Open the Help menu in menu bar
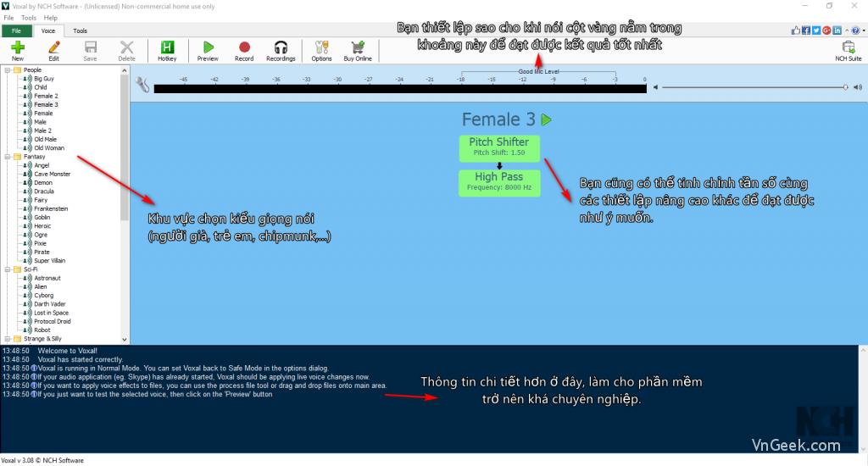Image resolution: width=868 pixels, height=466 pixels. tap(50, 18)
